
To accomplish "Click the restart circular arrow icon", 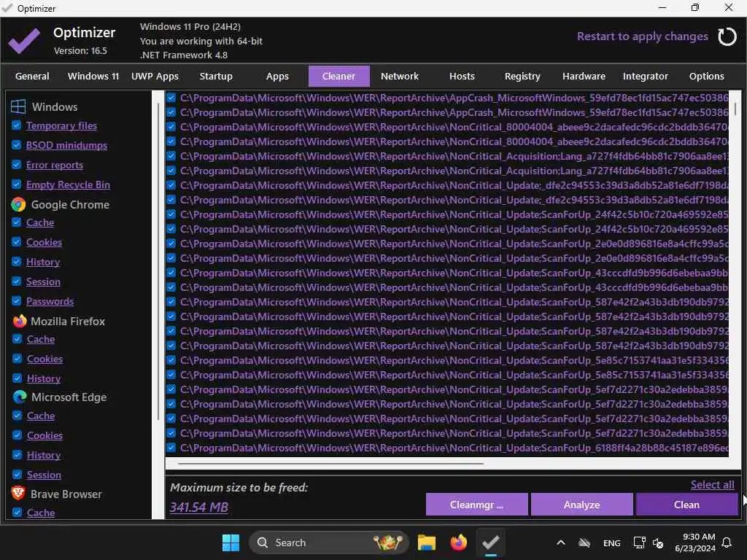I will pyautogui.click(x=727, y=36).
